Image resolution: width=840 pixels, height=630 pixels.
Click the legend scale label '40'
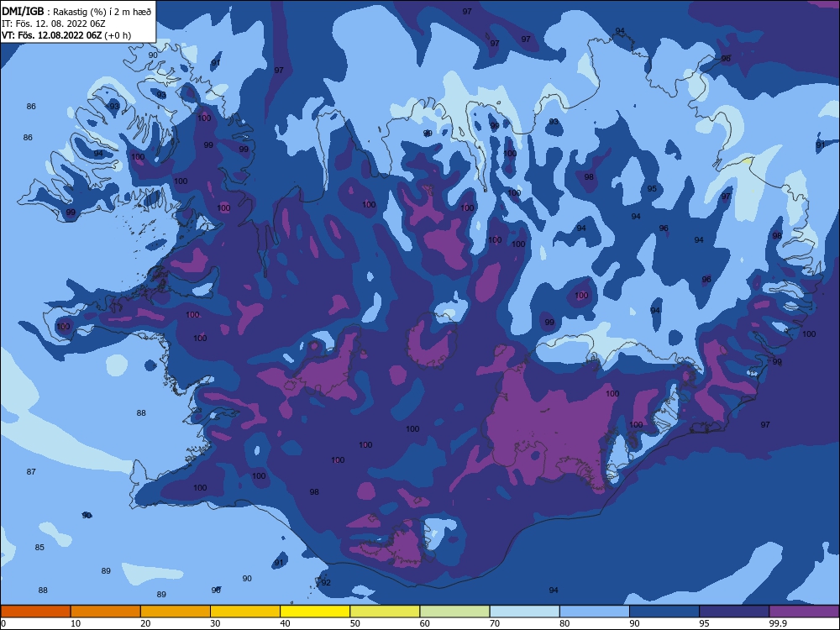[285, 623]
